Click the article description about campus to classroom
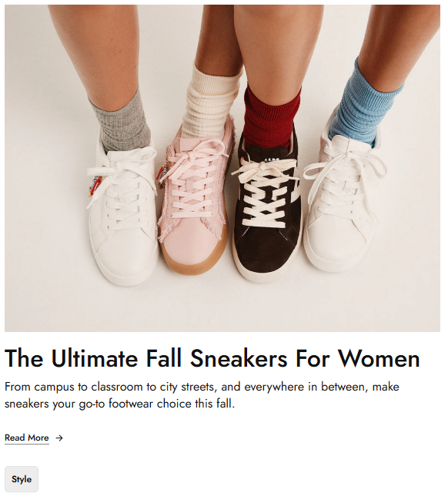This screenshot has width=448, height=500. [x=202, y=395]
